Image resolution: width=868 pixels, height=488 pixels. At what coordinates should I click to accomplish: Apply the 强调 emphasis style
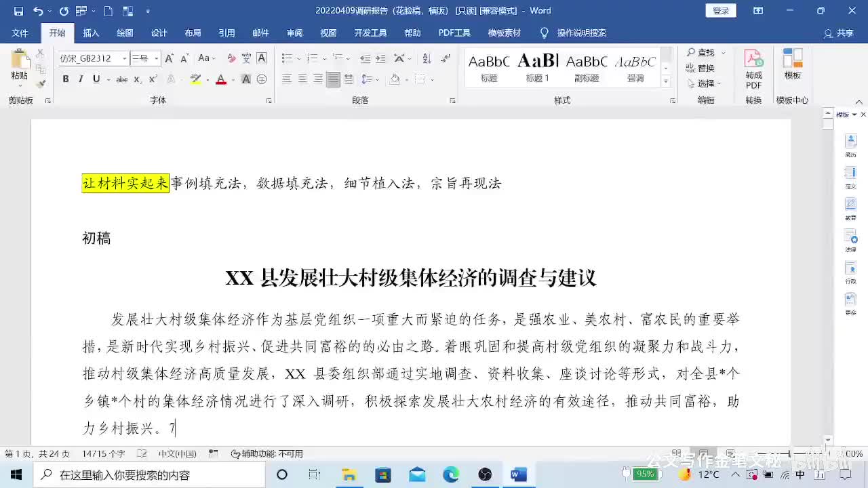[x=635, y=67]
